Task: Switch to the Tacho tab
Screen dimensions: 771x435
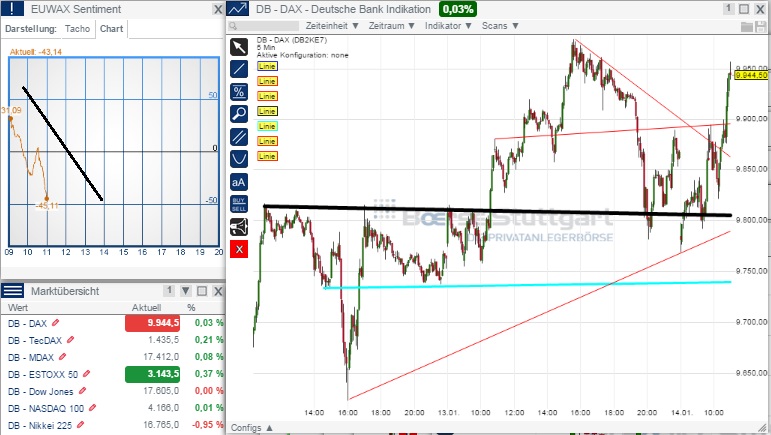Action: pyautogui.click(x=77, y=29)
